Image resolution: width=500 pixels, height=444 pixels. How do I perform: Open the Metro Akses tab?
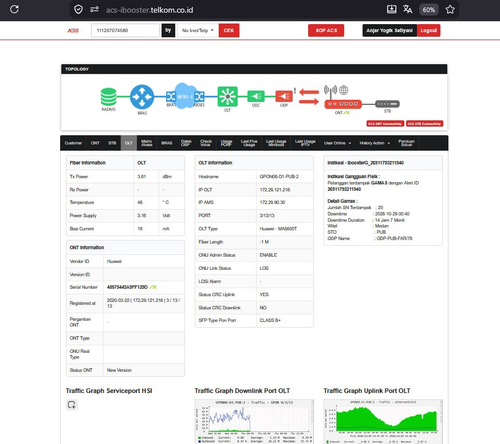point(147,143)
